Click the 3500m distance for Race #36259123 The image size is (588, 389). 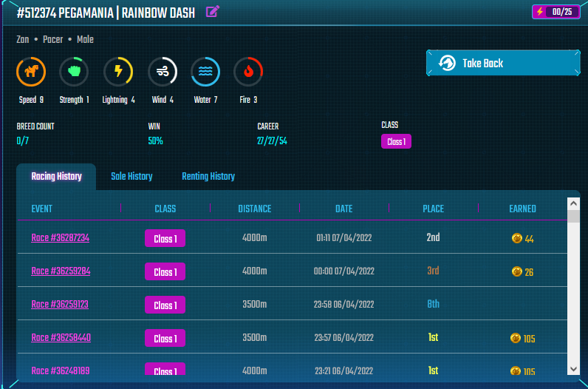coord(255,304)
